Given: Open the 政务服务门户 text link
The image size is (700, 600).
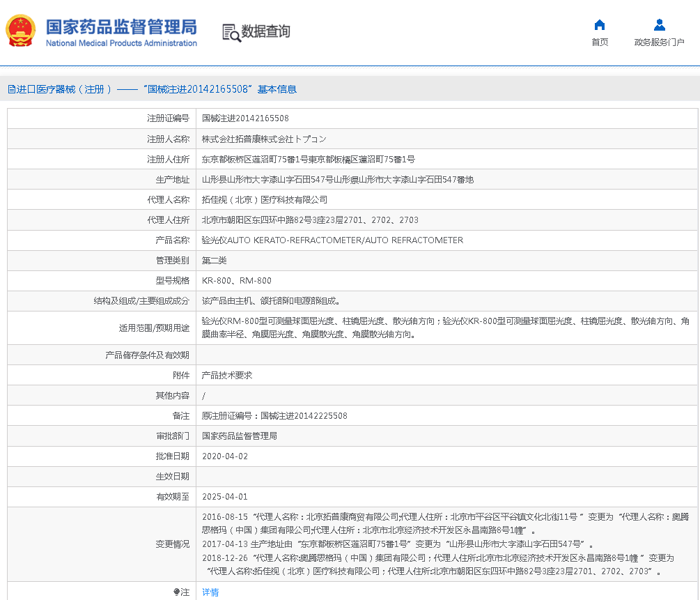Looking at the screenshot, I should point(659,43).
